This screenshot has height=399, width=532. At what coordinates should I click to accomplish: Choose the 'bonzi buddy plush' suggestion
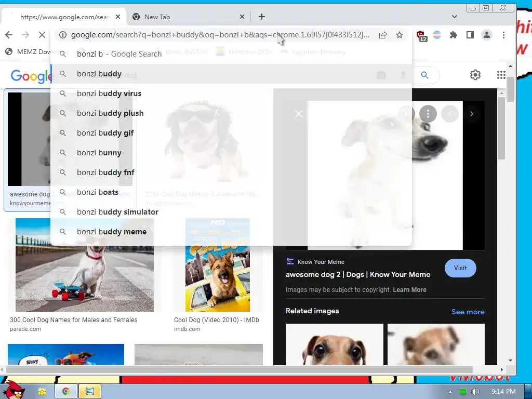coord(231,113)
